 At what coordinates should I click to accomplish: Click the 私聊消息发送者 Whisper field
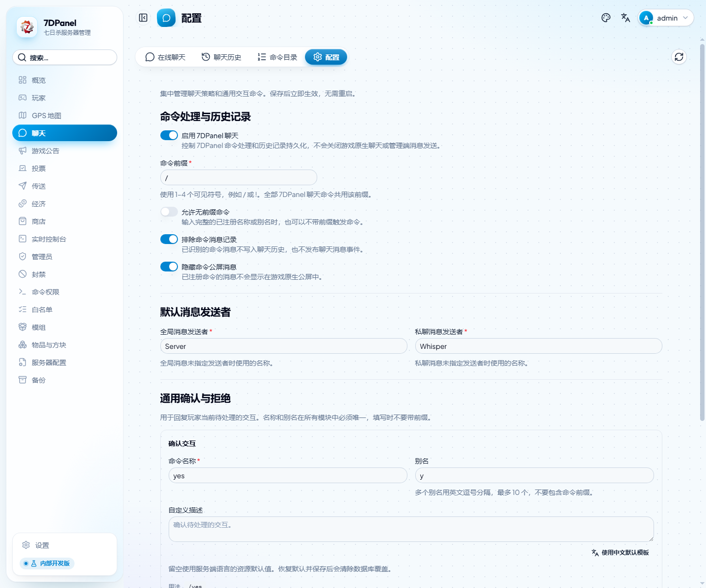coord(539,346)
